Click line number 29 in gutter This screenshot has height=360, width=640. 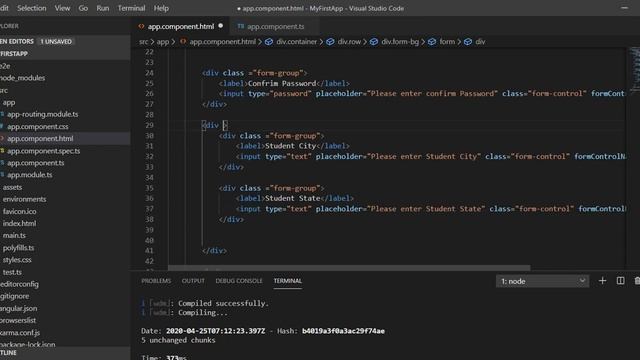(x=149, y=125)
